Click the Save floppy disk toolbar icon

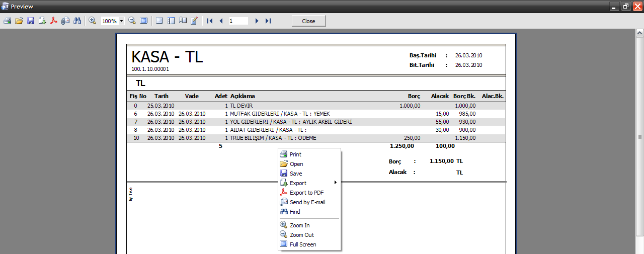pos(31,21)
